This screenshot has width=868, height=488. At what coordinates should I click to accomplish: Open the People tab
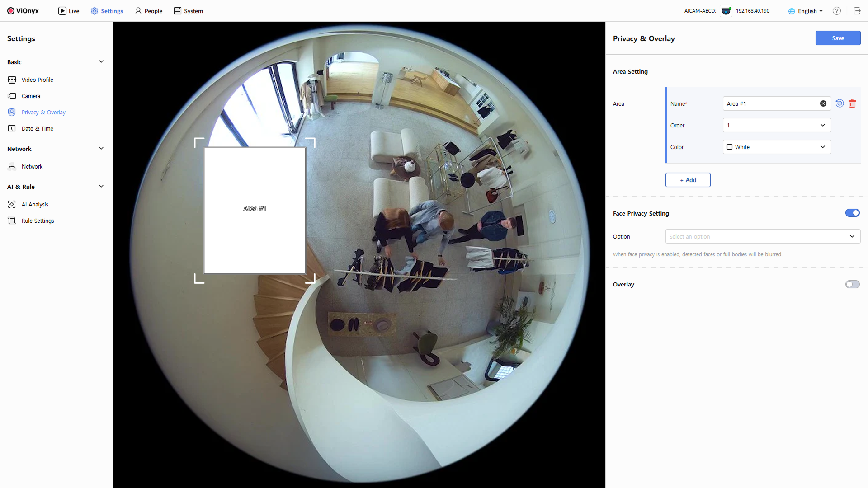point(149,11)
